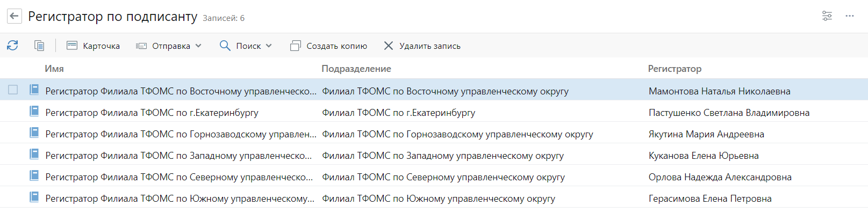Screen dimensions: 868x220
Task: Click the record icon of Северному округу row
Action: pos(34,175)
